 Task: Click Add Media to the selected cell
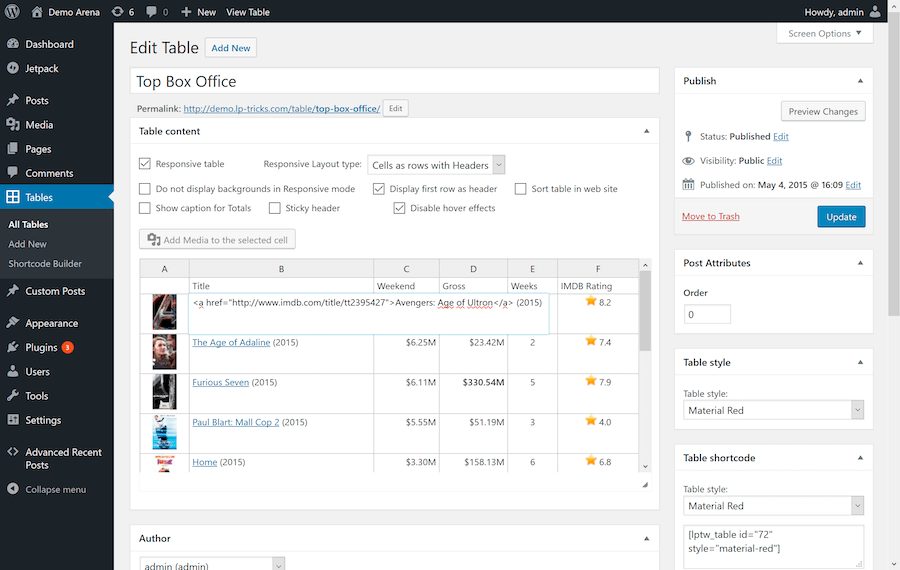click(x=218, y=239)
